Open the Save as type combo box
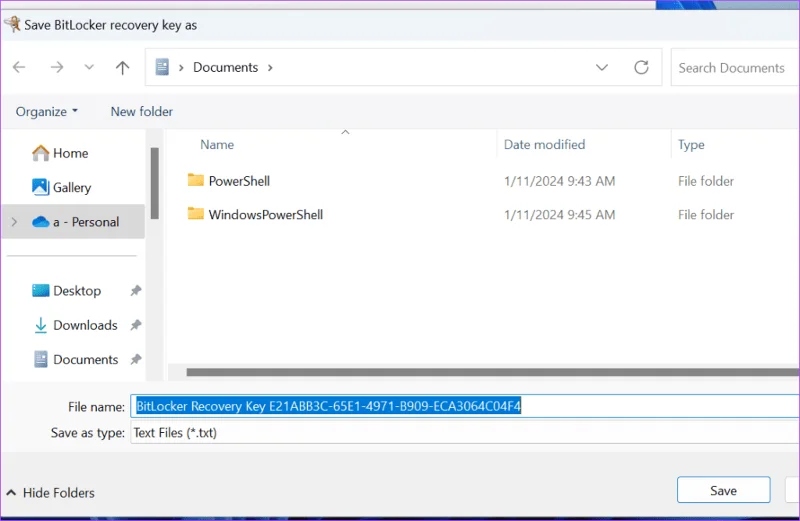The width and height of the screenshot is (800, 521). [x=465, y=433]
